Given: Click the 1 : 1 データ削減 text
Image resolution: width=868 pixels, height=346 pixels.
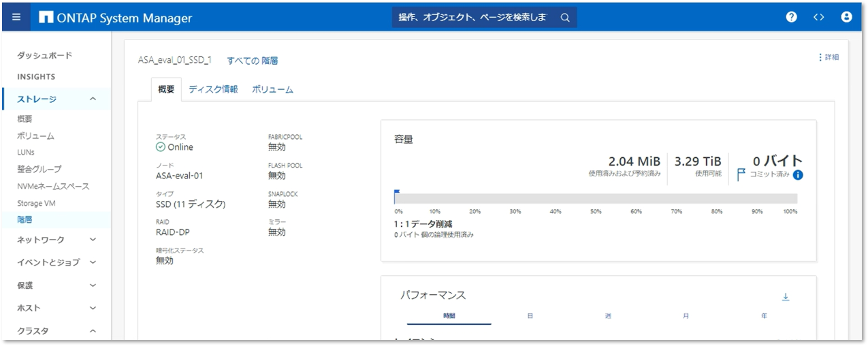Looking at the screenshot, I should pyautogui.click(x=423, y=223).
